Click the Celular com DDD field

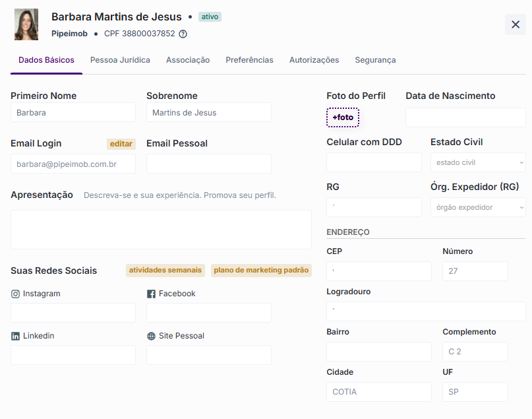[x=374, y=162]
